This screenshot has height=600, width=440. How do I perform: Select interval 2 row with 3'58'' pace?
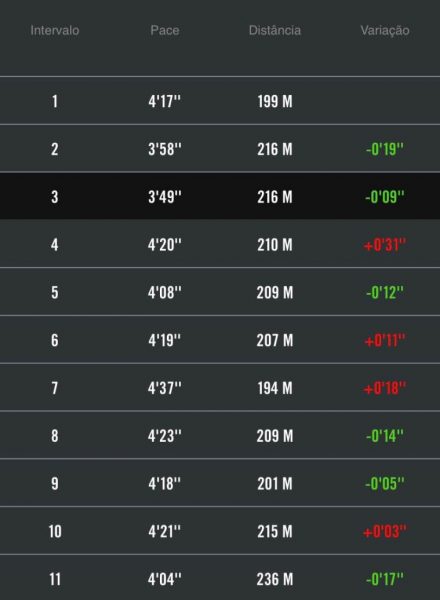[220, 148]
